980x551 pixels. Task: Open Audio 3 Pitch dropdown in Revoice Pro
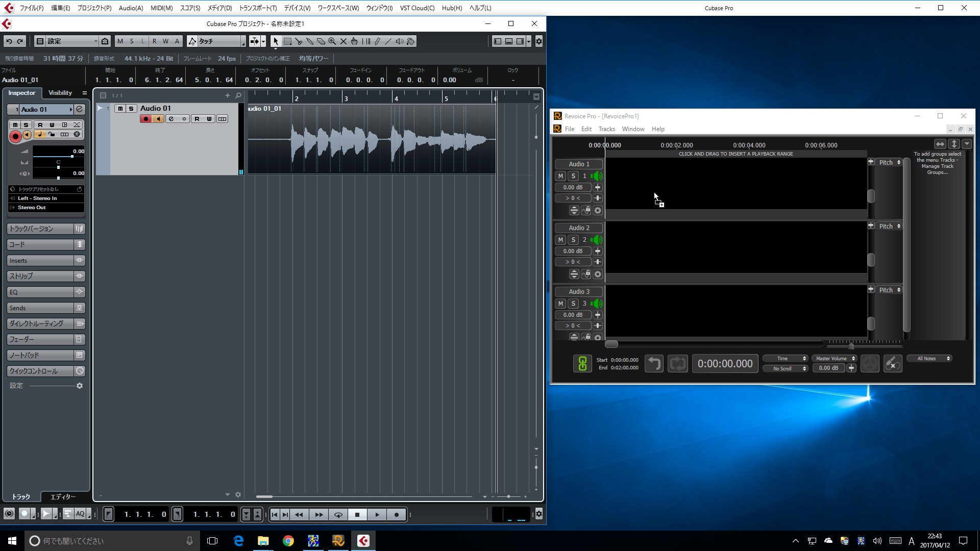[x=890, y=290]
